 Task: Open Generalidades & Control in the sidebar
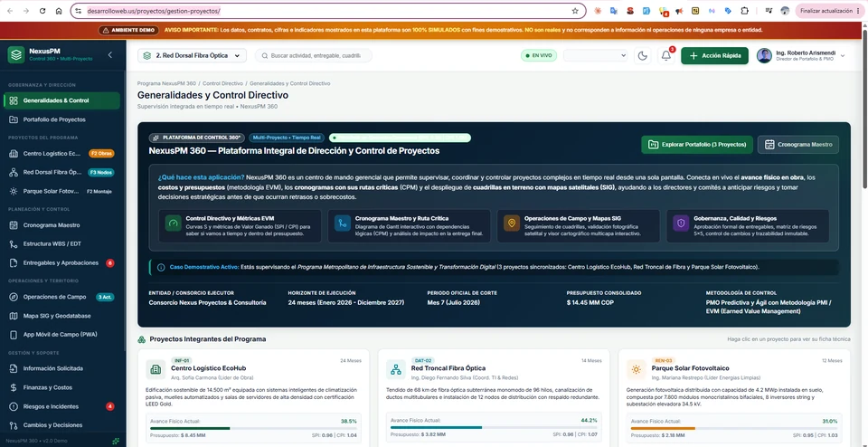pyautogui.click(x=61, y=100)
